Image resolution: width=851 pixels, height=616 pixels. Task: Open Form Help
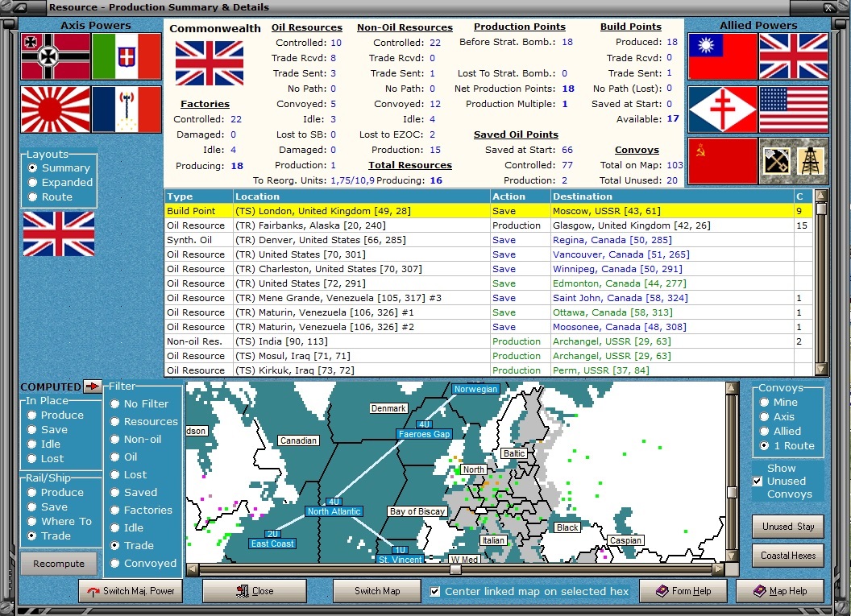683,591
